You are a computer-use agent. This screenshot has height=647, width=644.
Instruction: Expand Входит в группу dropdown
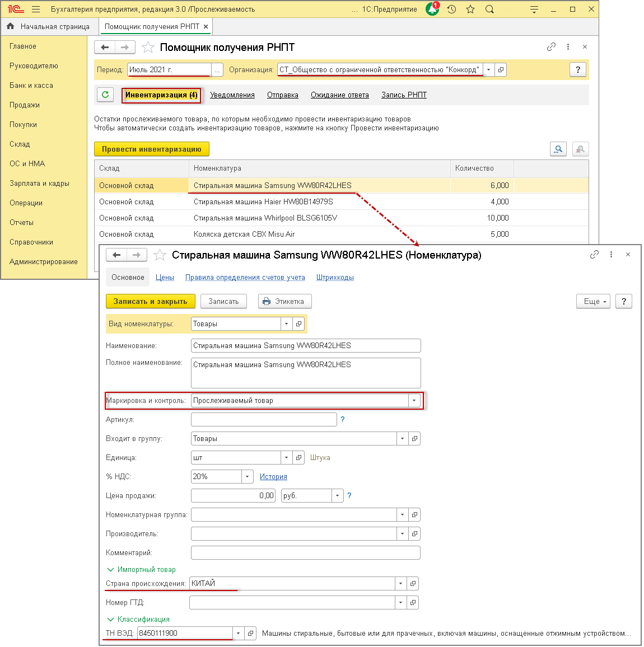click(x=403, y=439)
